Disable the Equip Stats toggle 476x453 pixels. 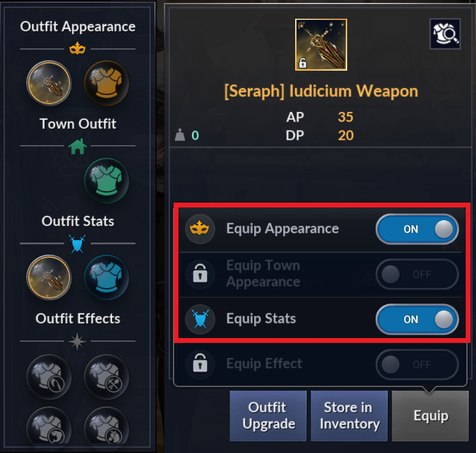pyautogui.click(x=417, y=319)
